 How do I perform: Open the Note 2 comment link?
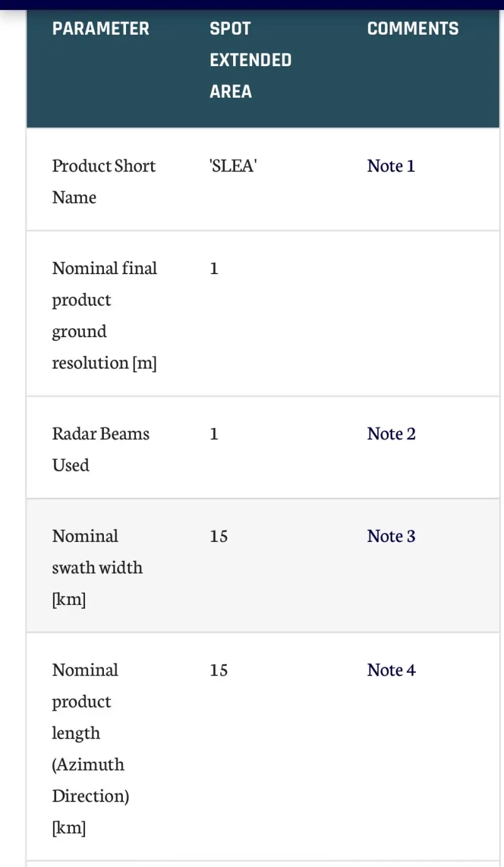pyautogui.click(x=391, y=433)
